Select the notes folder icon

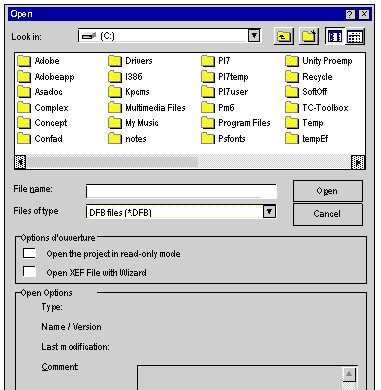115,138
